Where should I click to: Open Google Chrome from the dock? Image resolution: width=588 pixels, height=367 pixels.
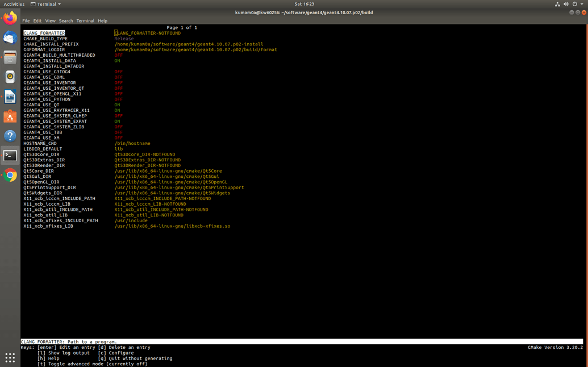coord(10,176)
